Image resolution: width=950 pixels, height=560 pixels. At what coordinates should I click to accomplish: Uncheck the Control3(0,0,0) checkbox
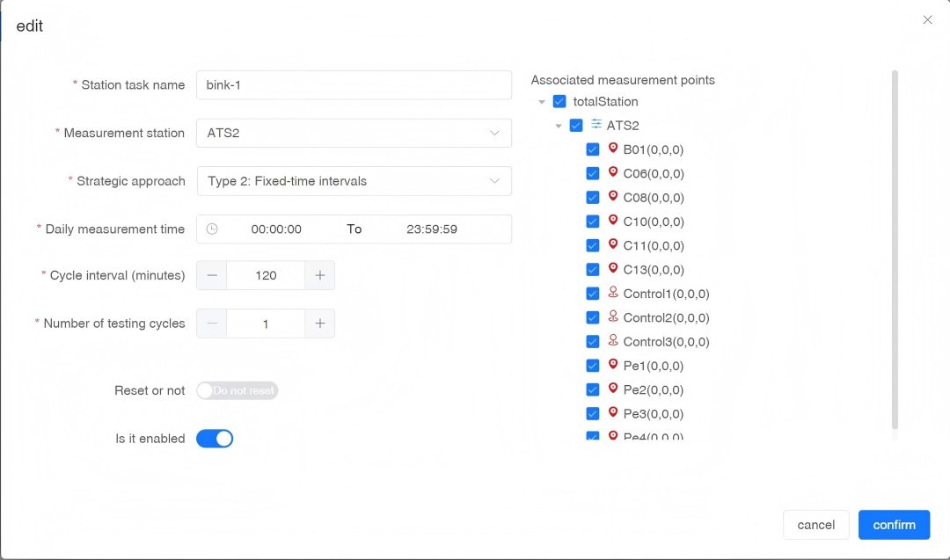[x=593, y=342]
